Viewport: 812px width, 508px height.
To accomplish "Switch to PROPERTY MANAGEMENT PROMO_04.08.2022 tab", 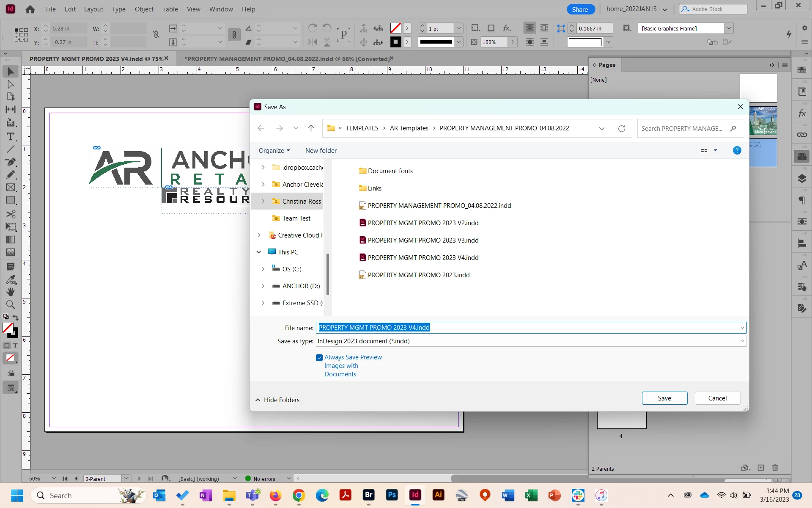I will [287, 59].
